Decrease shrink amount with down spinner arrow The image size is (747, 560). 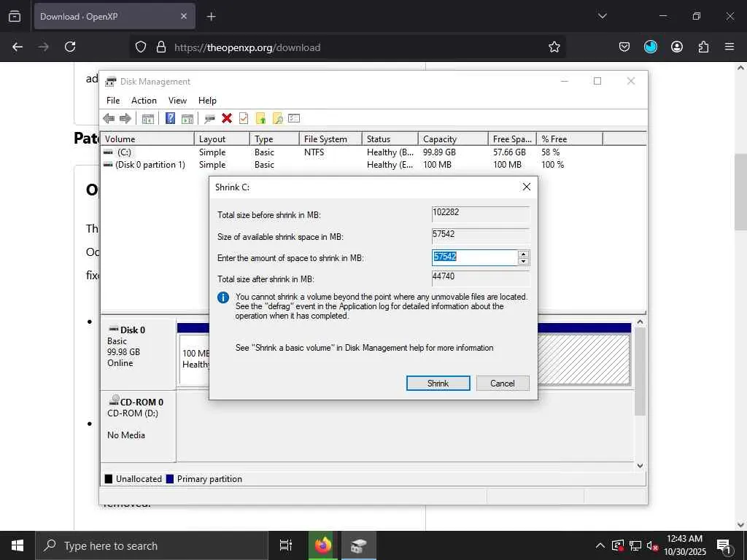tap(523, 261)
